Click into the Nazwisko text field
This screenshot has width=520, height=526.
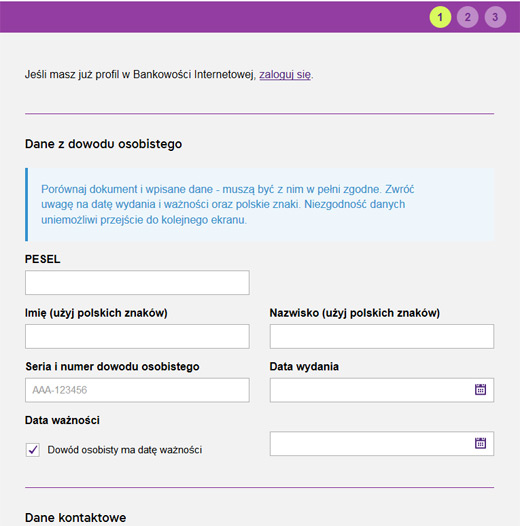point(382,336)
